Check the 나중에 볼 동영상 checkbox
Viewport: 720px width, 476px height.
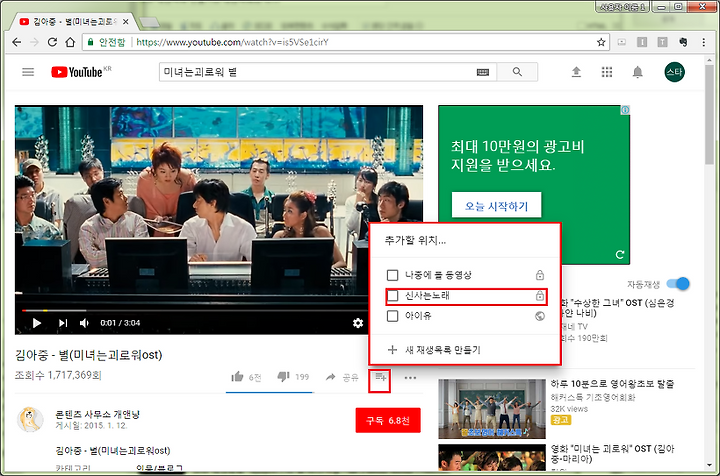[x=392, y=275]
